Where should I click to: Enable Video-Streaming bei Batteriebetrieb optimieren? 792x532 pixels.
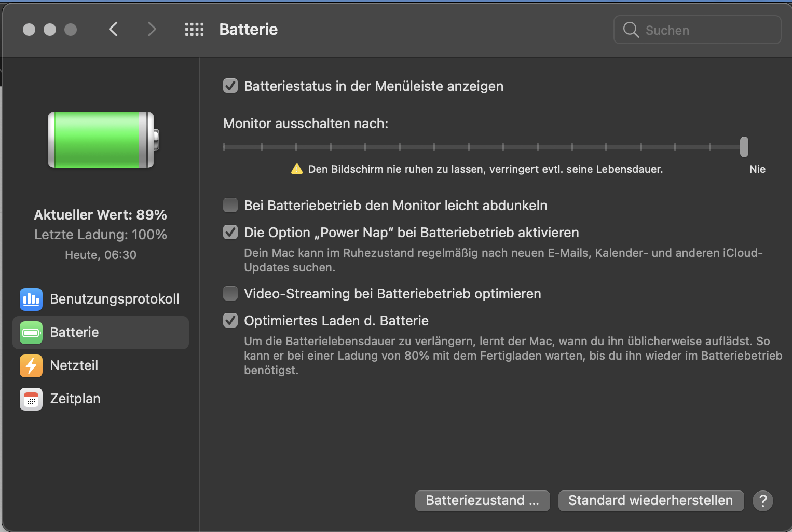(230, 294)
